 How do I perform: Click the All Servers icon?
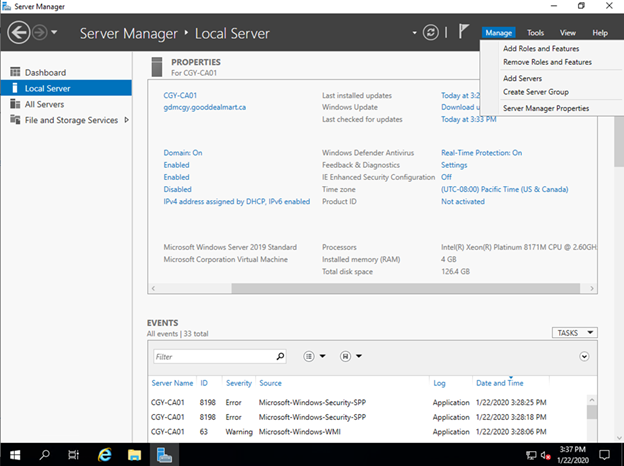coord(15,104)
